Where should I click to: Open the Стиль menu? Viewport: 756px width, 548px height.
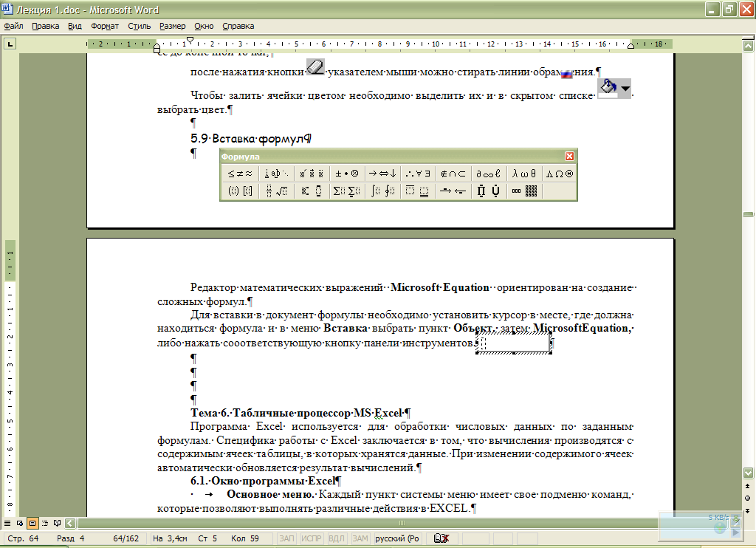(x=140, y=26)
